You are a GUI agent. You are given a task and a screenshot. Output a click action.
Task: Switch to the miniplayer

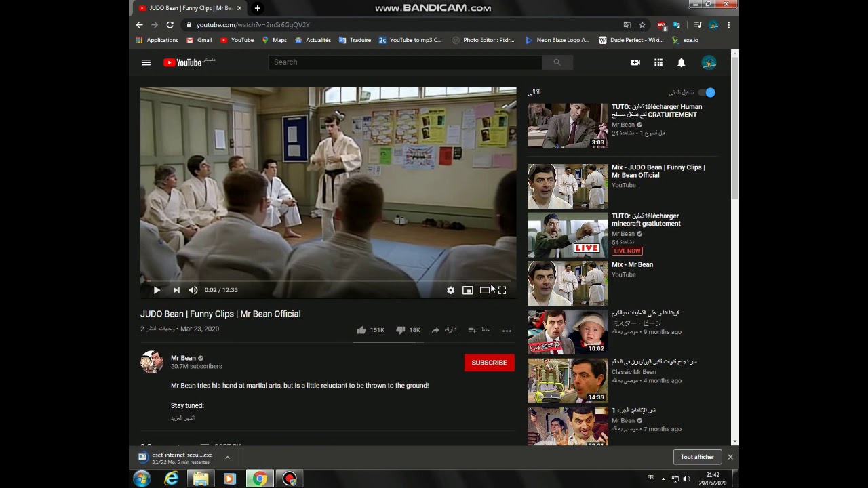(x=468, y=290)
